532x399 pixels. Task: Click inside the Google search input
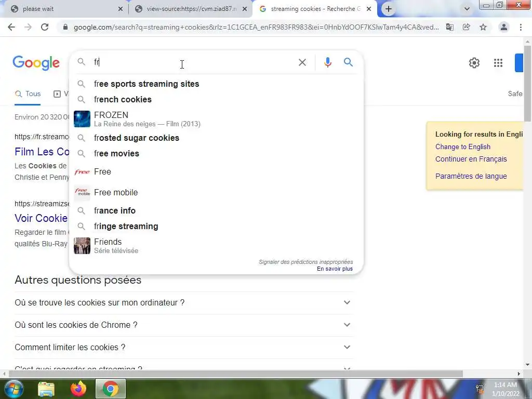pyautogui.click(x=193, y=62)
